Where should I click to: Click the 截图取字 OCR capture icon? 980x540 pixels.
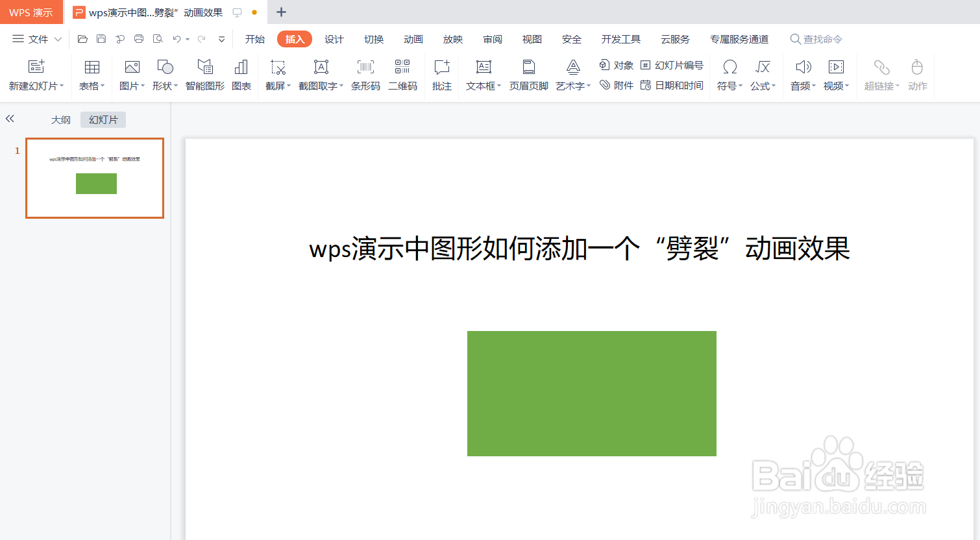(x=321, y=67)
